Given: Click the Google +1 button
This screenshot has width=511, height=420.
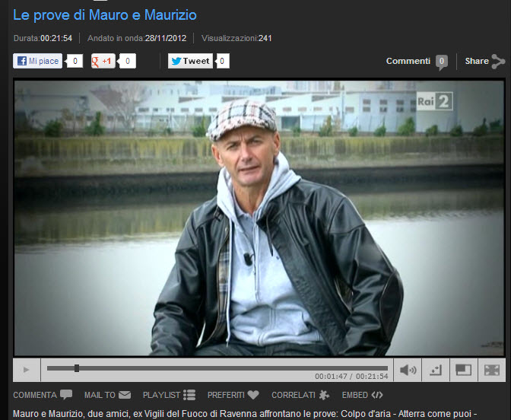Looking at the screenshot, I should pos(103,62).
